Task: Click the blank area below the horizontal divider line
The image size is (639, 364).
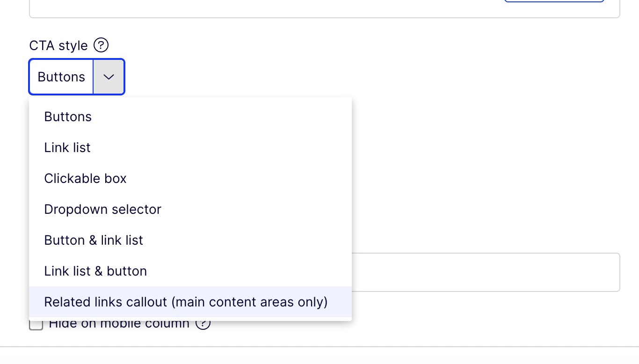Action: [x=319, y=356]
